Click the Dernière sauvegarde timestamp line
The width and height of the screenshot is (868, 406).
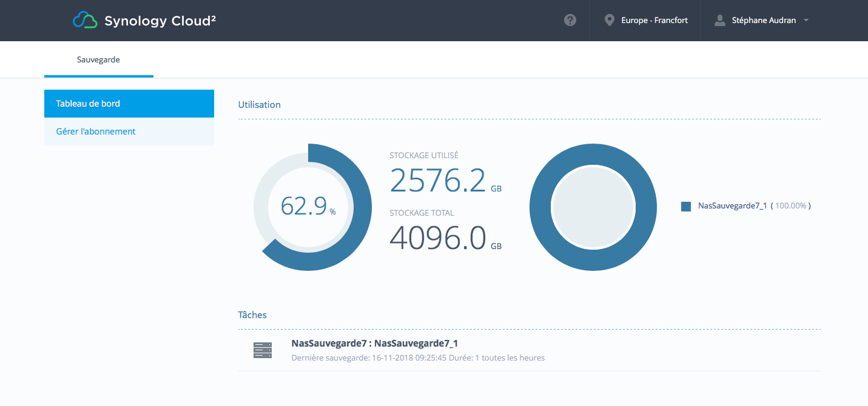coord(418,358)
